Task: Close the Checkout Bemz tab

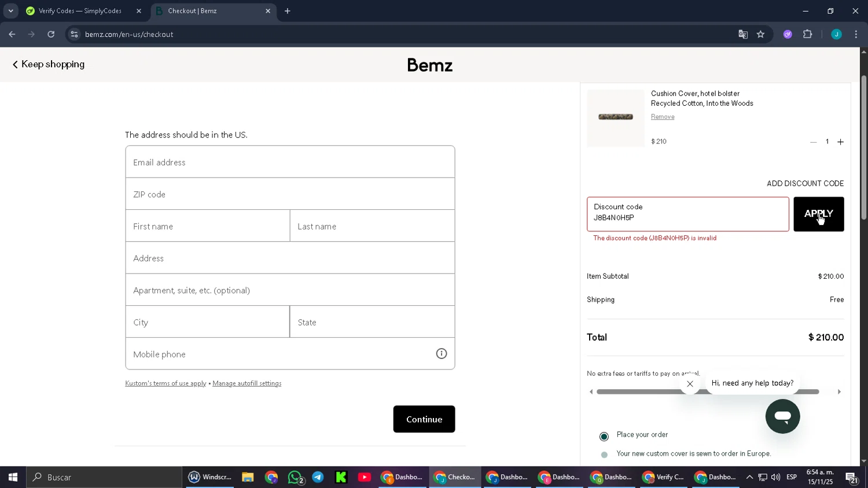Action: click(268, 11)
